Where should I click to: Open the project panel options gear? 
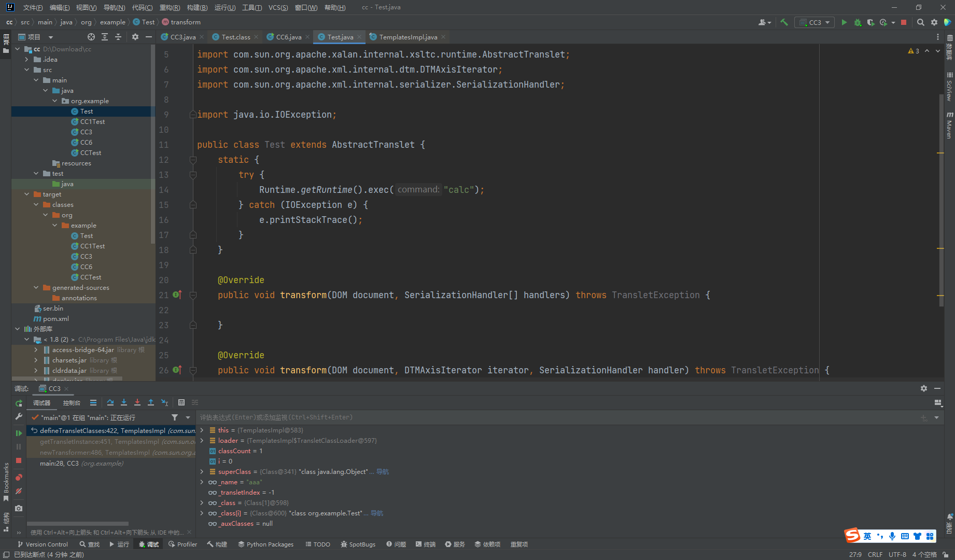[135, 37]
